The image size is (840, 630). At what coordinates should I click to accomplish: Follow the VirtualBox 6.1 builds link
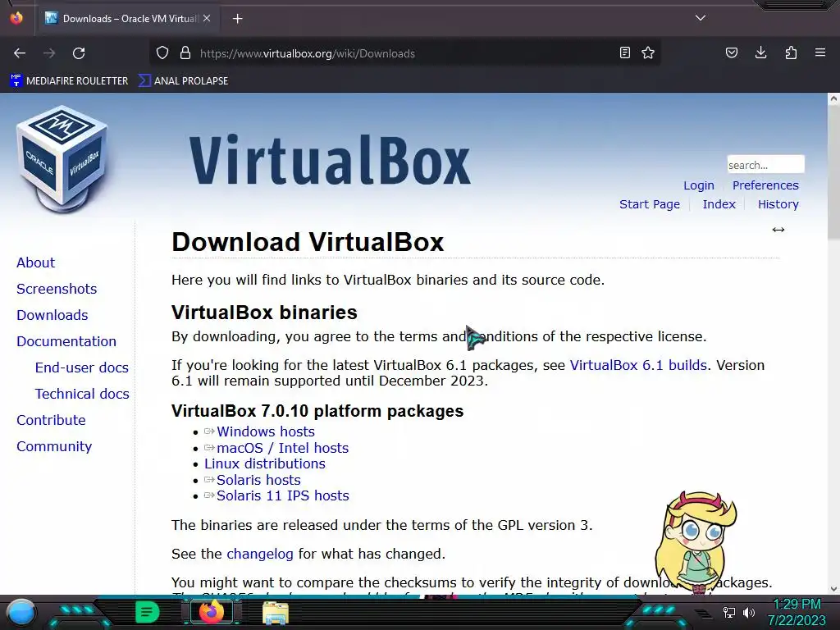638,365
